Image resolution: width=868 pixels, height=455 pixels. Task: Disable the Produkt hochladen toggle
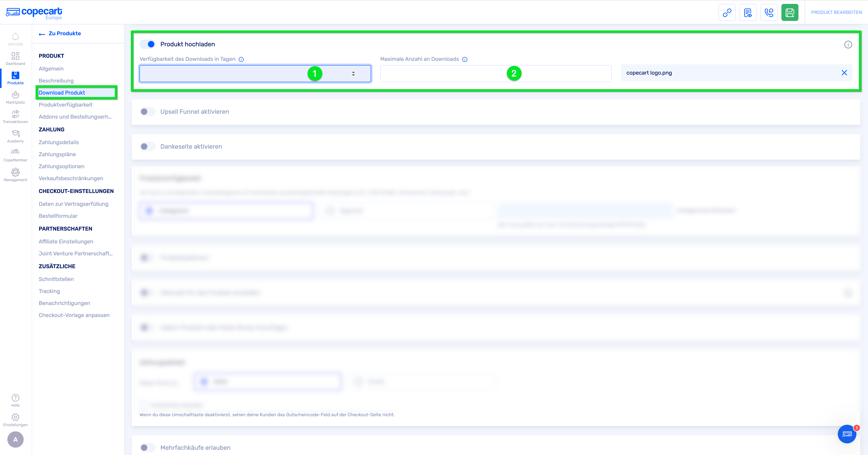click(148, 44)
